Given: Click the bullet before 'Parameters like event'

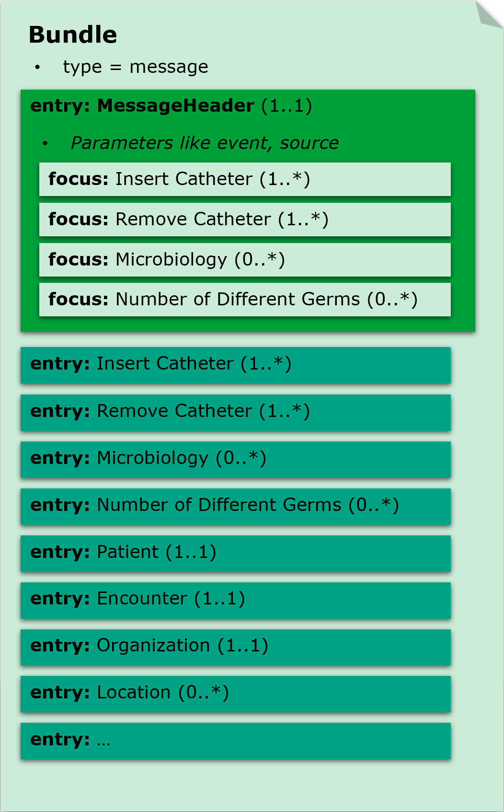Looking at the screenshot, I should pyautogui.click(x=45, y=143).
